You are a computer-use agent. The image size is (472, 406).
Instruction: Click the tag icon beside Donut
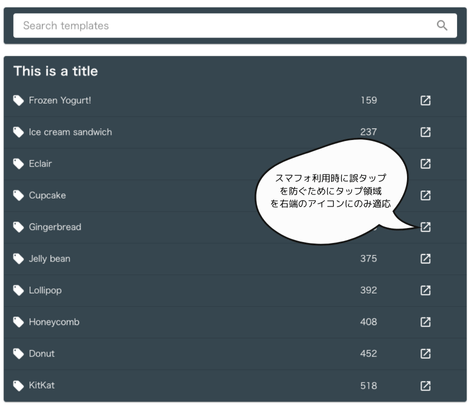18,354
